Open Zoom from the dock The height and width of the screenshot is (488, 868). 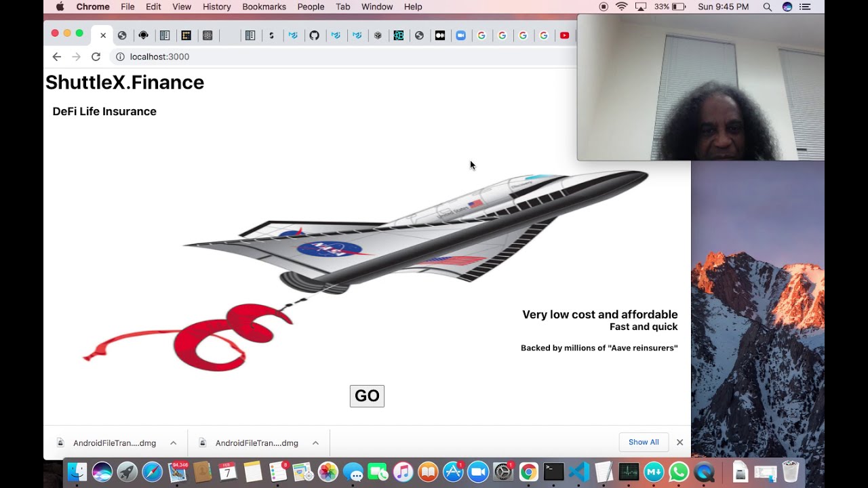(x=478, y=472)
